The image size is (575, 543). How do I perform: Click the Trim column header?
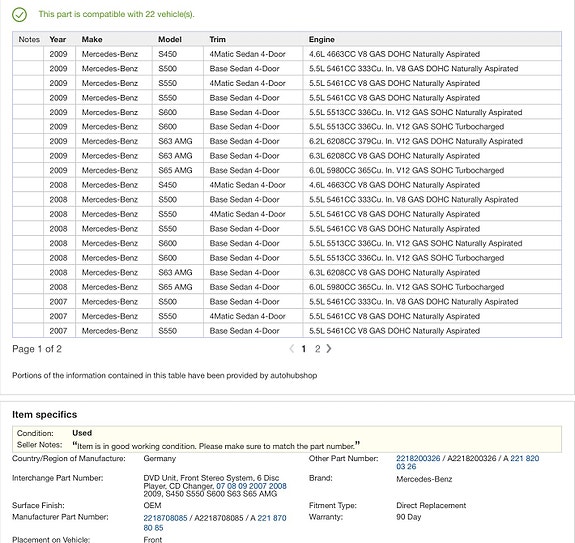tap(217, 39)
